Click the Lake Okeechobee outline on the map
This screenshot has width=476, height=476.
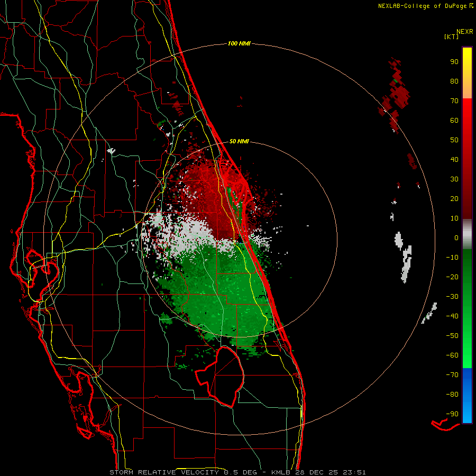(x=219, y=377)
